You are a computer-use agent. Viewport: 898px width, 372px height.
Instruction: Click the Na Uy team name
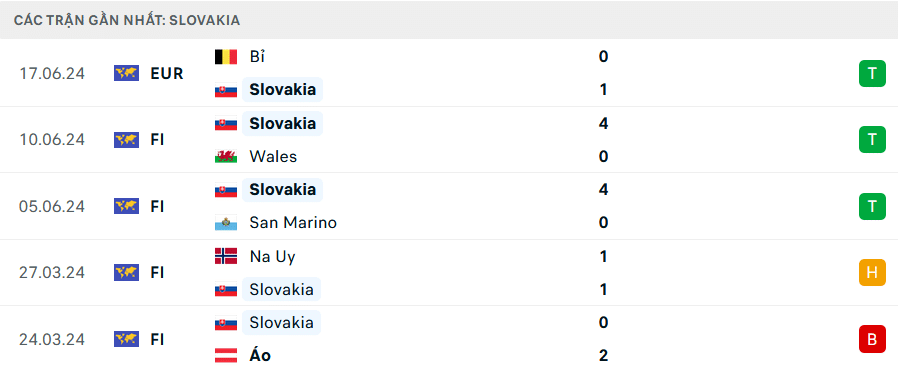point(272,256)
